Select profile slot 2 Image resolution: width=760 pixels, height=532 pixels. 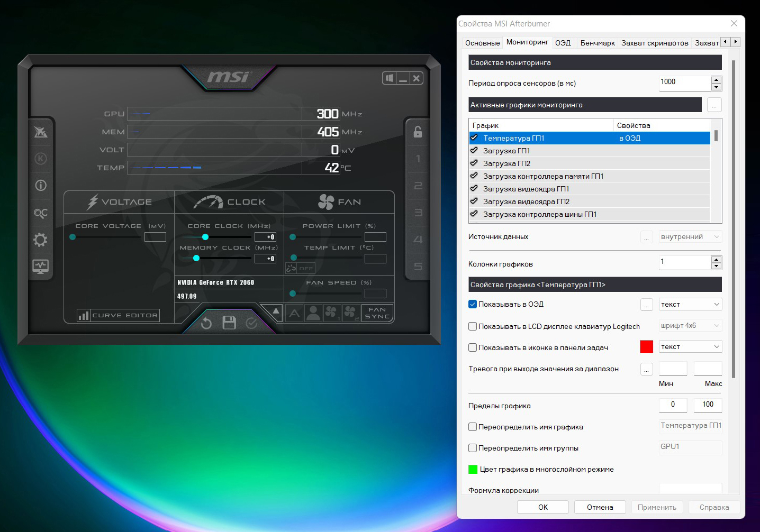418,186
